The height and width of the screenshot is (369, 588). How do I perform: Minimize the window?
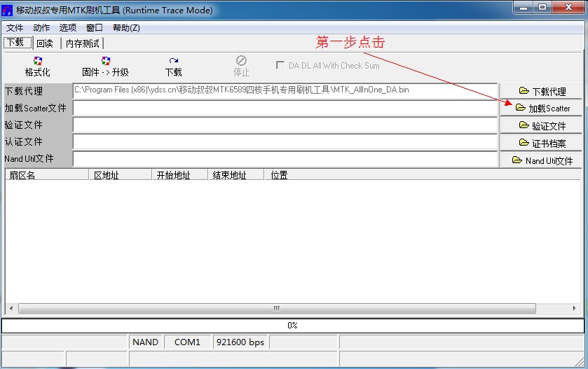pos(524,8)
